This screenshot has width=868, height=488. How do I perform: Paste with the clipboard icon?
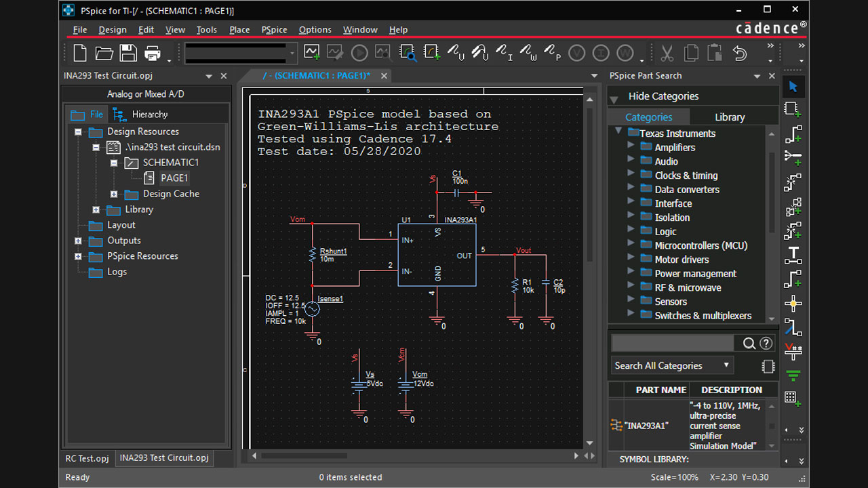click(x=715, y=53)
